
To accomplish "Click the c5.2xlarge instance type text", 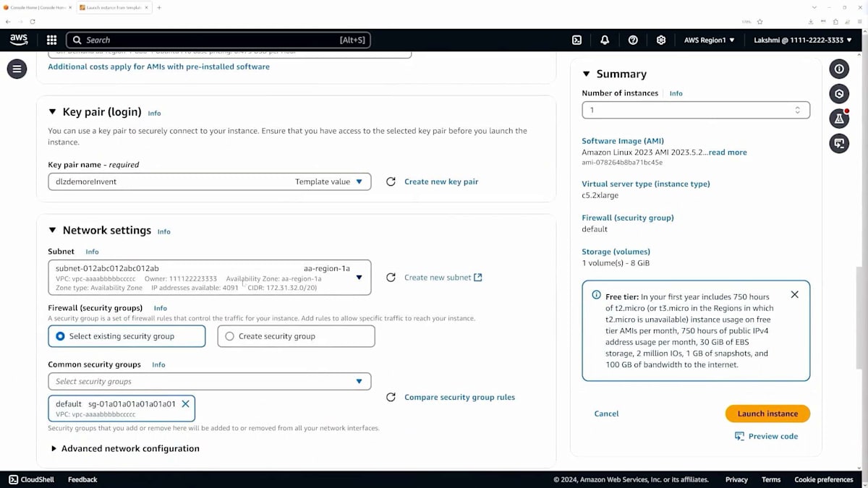I will [x=600, y=195].
